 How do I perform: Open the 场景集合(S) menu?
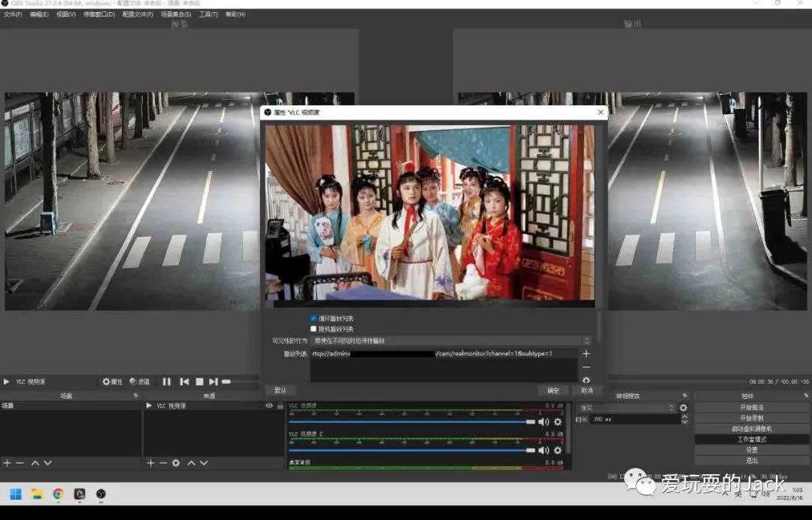click(x=176, y=14)
